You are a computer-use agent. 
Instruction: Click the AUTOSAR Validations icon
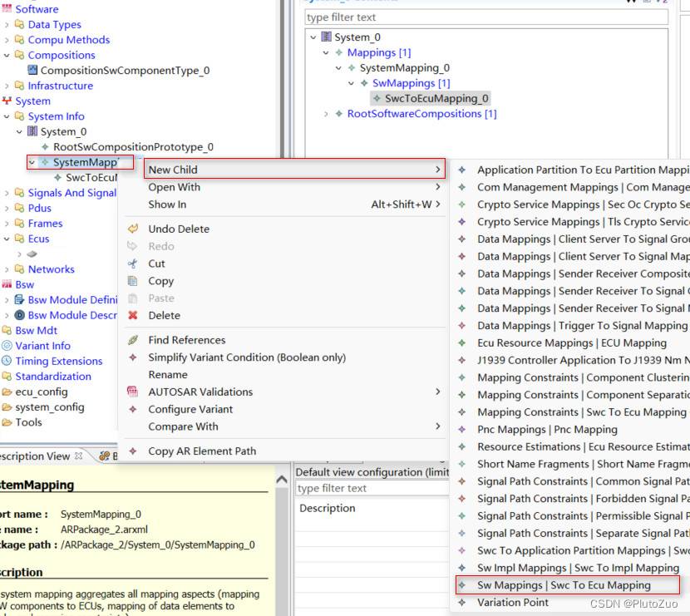pos(132,392)
